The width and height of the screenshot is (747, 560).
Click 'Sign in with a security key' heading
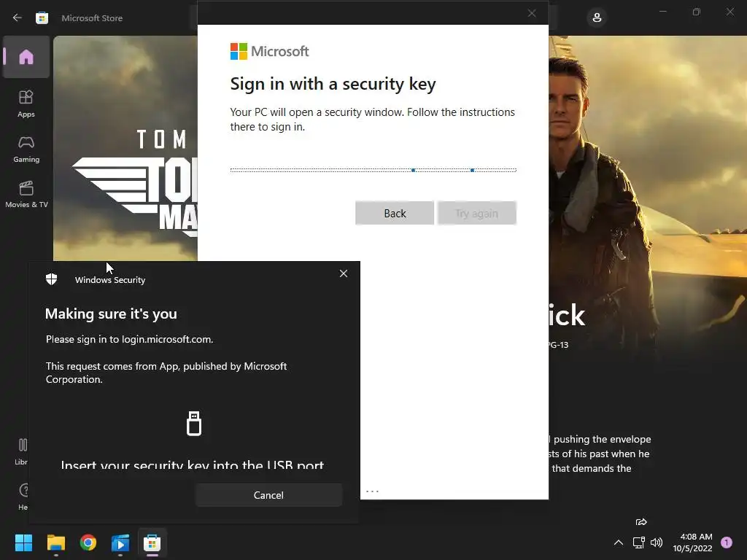click(x=333, y=84)
